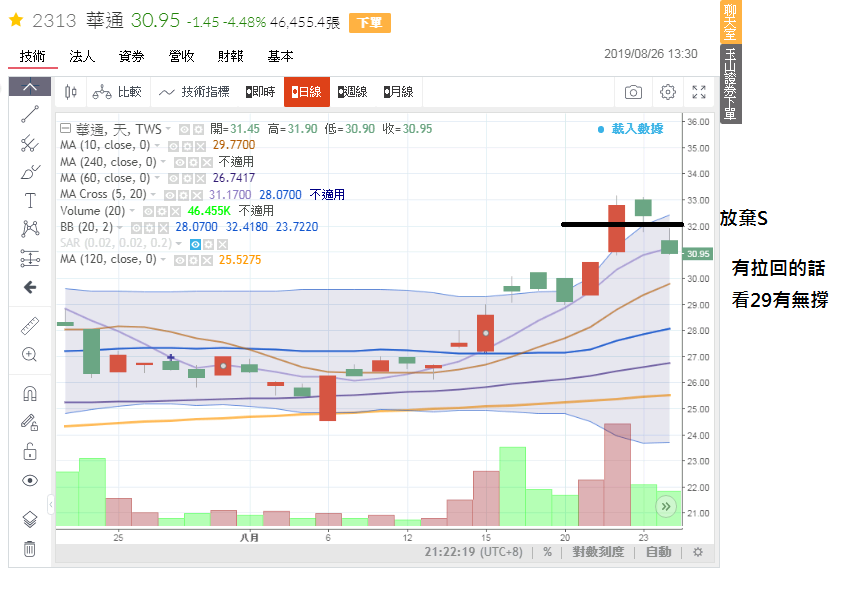
Task: Toggle stay in drawing mode pencil-lock
Action: coord(30,422)
